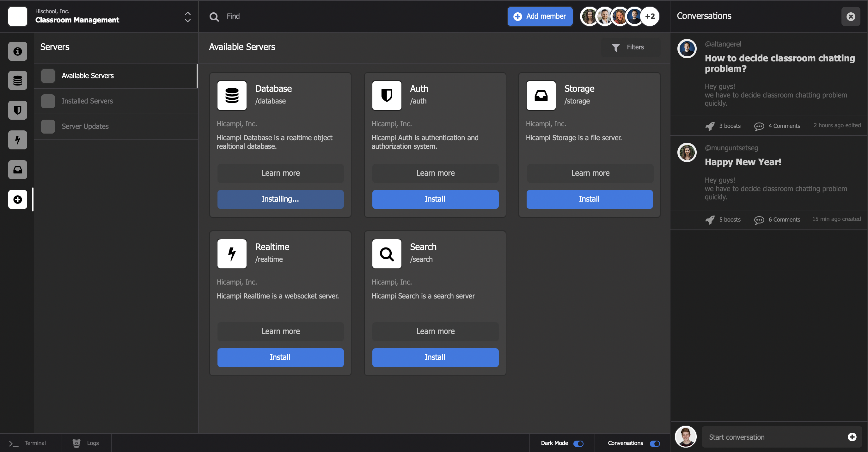Open the realtime lightning bolt sidebar icon
The image size is (868, 452).
[x=17, y=140]
